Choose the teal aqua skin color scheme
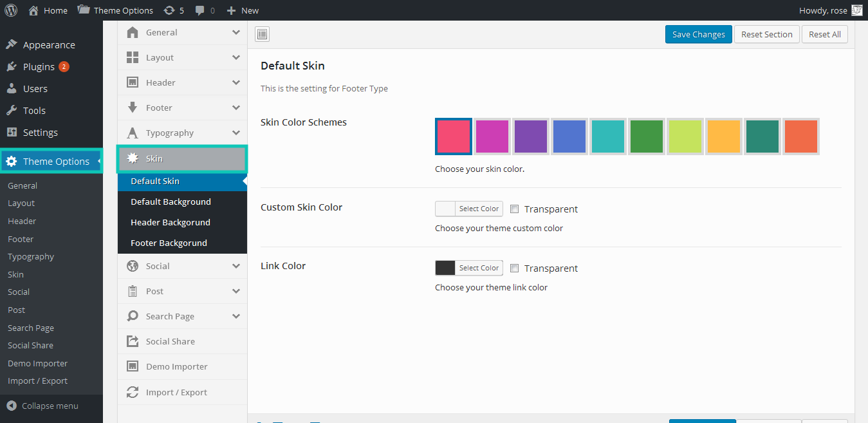The height and width of the screenshot is (423, 868). click(x=608, y=136)
